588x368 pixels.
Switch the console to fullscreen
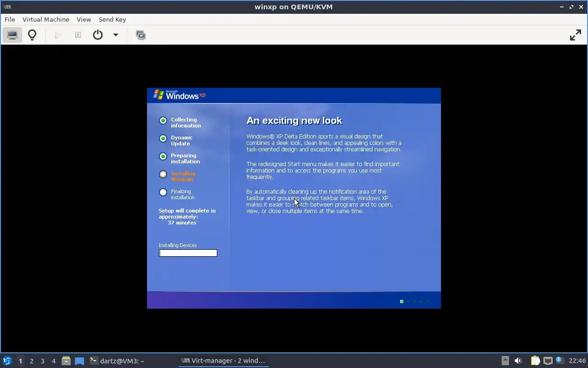coord(576,35)
